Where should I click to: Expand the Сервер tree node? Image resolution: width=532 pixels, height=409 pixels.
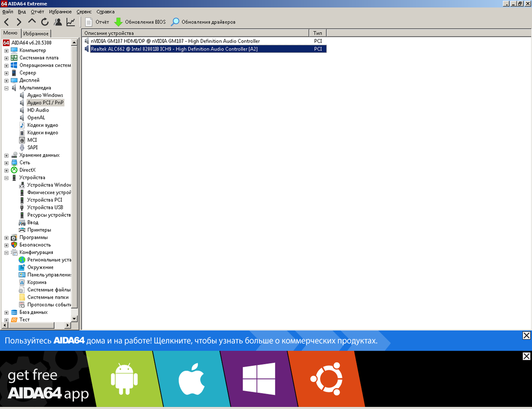pyautogui.click(x=7, y=73)
